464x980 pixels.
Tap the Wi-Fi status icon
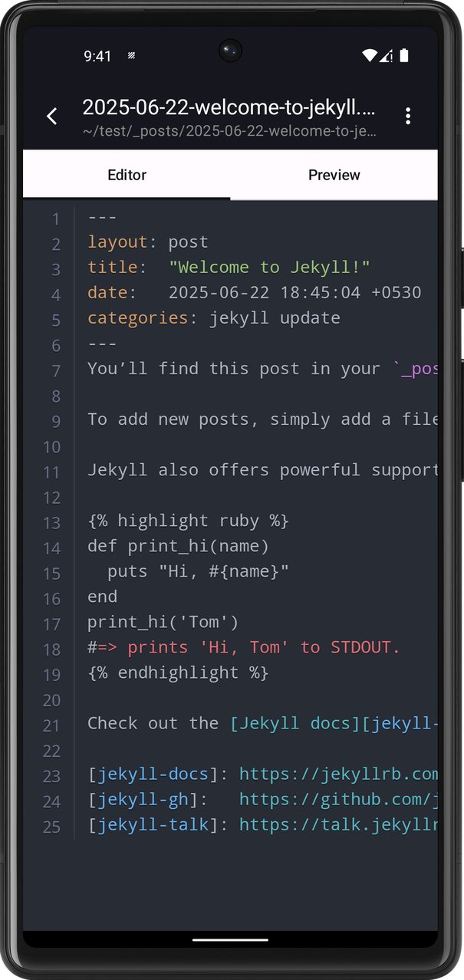coord(370,56)
